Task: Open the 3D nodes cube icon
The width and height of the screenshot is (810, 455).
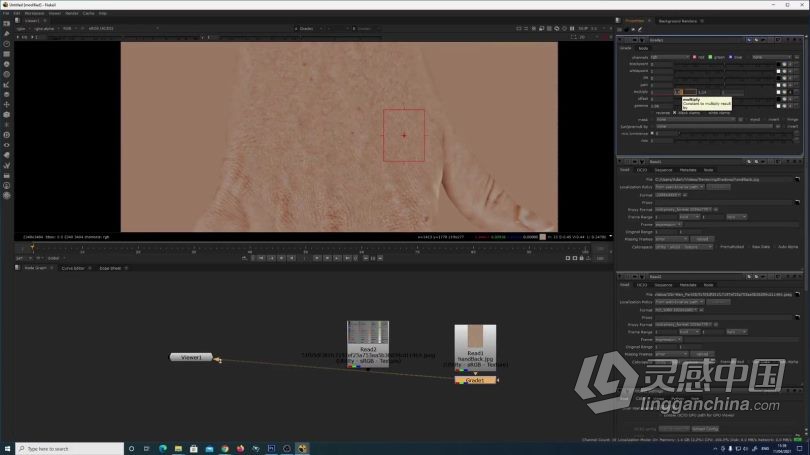Action: coord(7,115)
